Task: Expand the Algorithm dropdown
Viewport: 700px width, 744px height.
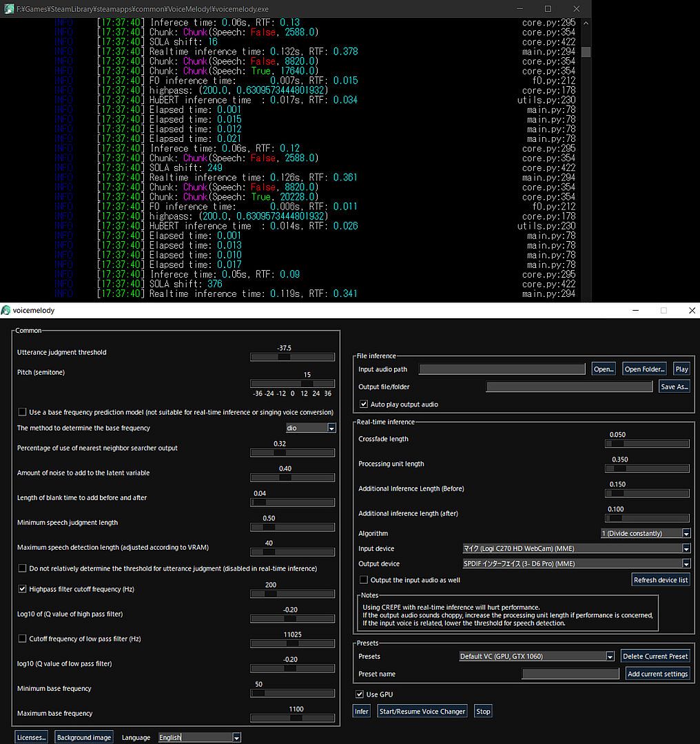Action: pos(686,533)
